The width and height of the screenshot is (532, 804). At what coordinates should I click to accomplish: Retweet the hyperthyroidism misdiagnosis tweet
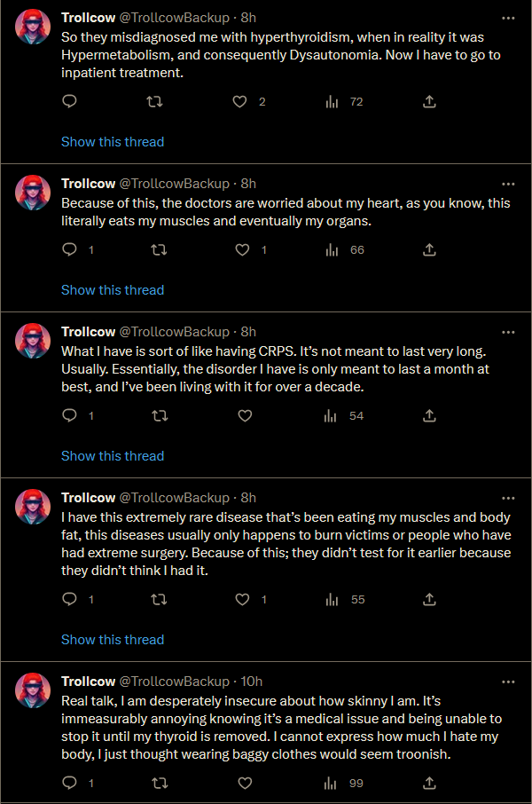[153, 102]
